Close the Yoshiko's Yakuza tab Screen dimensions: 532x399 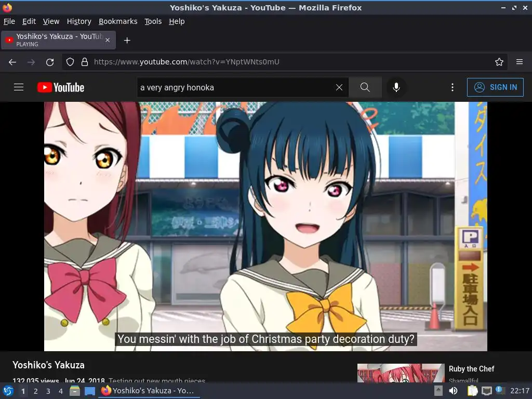pos(108,40)
